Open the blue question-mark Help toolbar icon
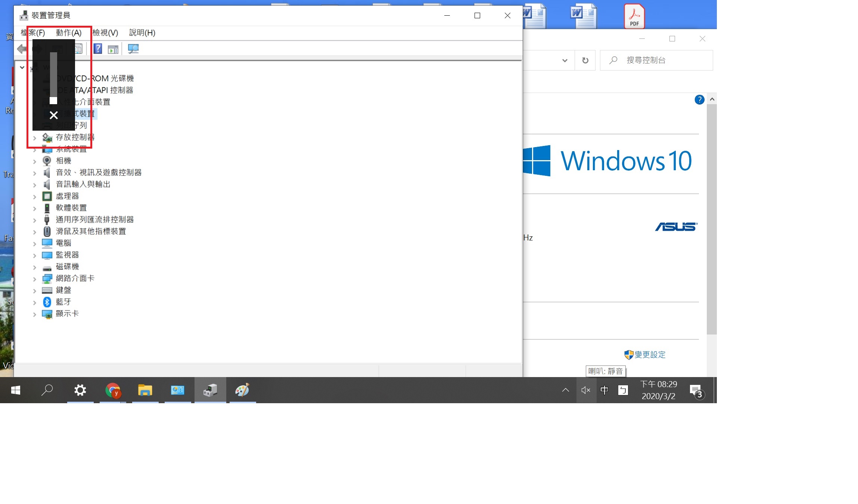Screen dimensions: 858x504 tap(98, 49)
